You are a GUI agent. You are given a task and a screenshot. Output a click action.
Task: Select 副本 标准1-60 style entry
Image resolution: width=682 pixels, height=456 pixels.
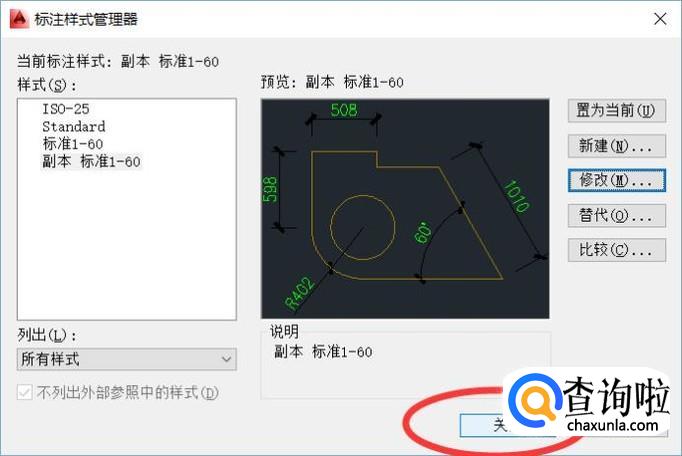[91, 161]
